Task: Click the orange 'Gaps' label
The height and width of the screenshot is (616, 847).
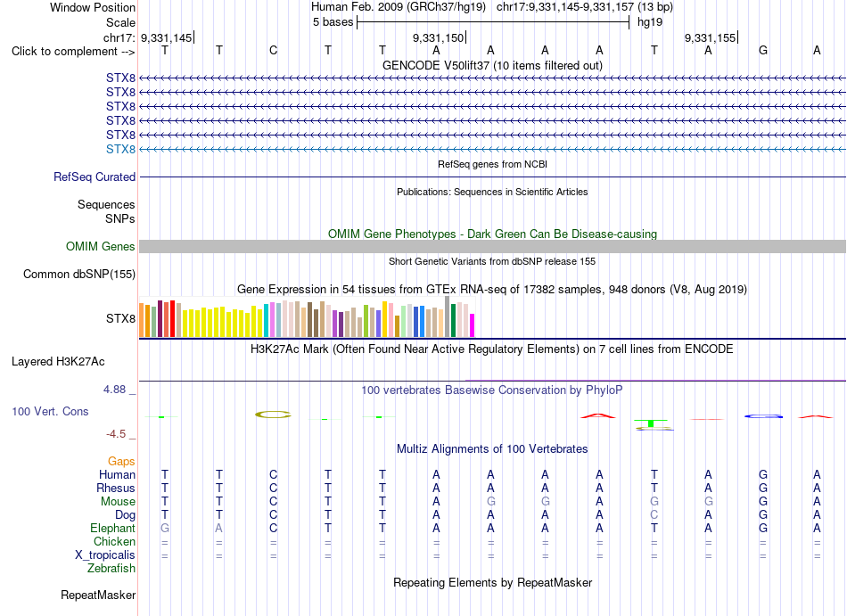Action: (121, 461)
